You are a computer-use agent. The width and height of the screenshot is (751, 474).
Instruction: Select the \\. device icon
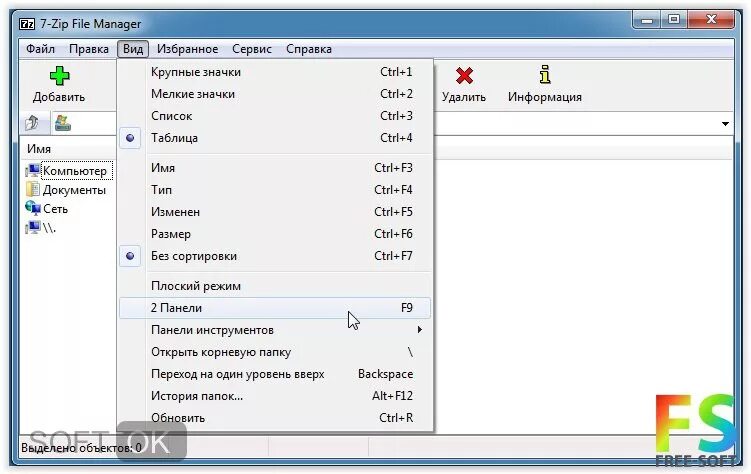point(33,228)
